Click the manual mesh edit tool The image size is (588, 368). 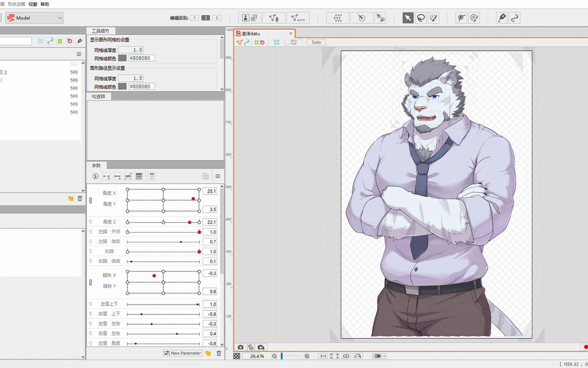click(274, 18)
